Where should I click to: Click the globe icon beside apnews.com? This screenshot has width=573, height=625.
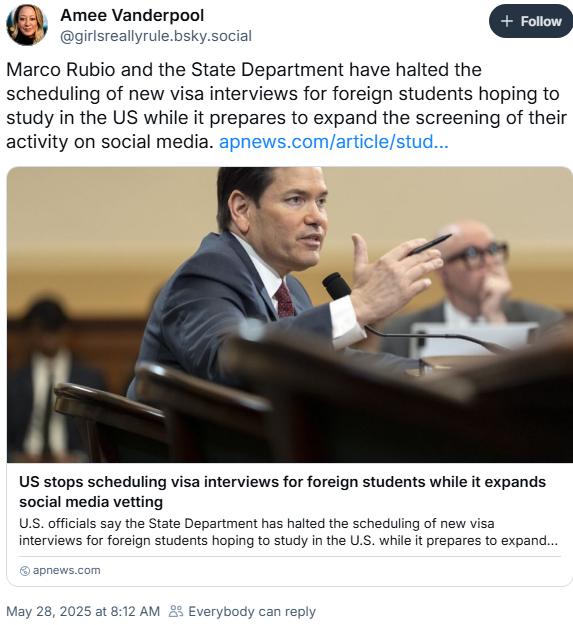tap(24, 571)
